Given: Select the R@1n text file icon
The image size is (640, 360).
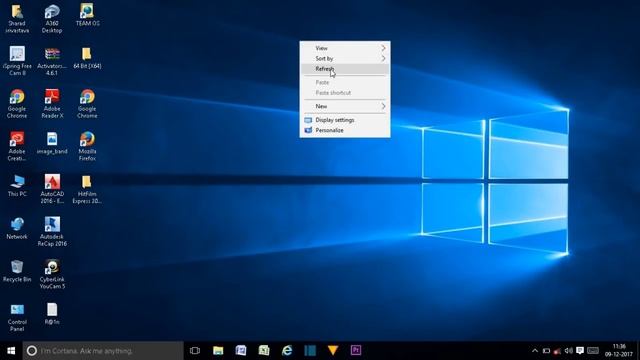Looking at the screenshot, I should point(52,314).
